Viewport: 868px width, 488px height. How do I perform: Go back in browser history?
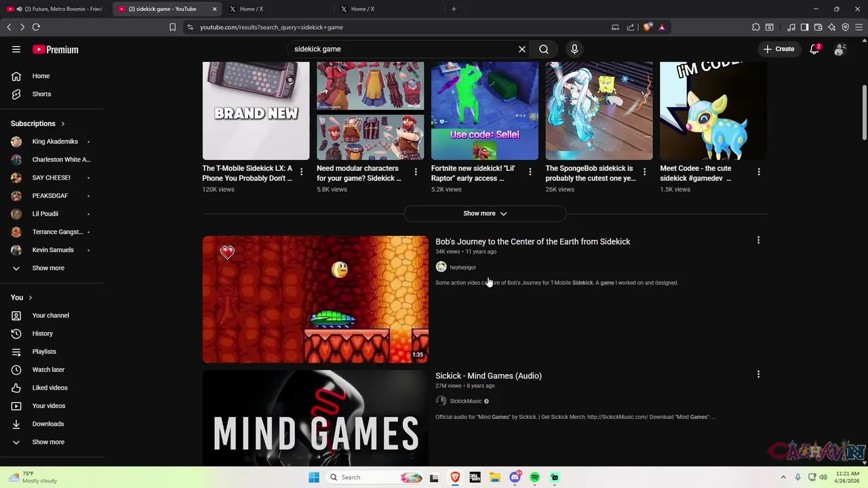(x=9, y=27)
